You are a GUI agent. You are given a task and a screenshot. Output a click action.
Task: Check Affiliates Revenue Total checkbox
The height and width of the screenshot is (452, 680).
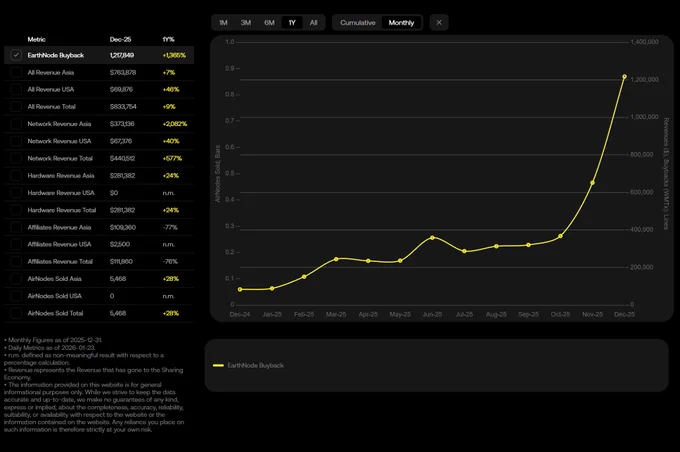[x=16, y=262]
